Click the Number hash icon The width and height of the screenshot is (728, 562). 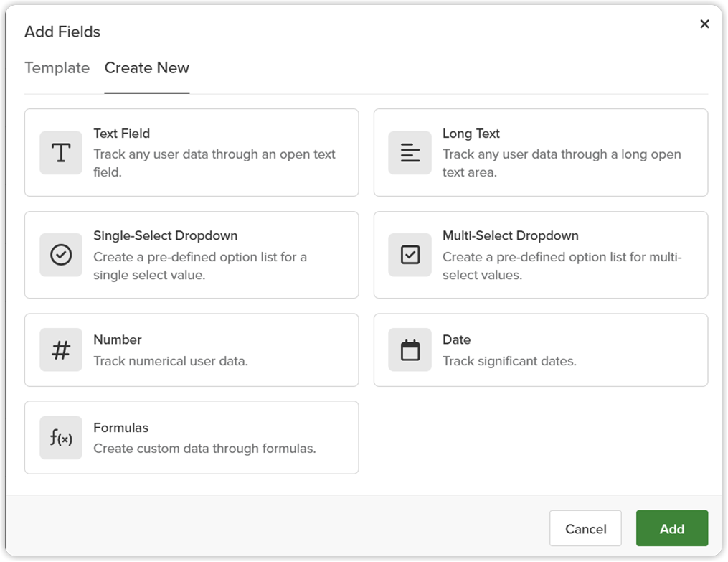point(61,350)
